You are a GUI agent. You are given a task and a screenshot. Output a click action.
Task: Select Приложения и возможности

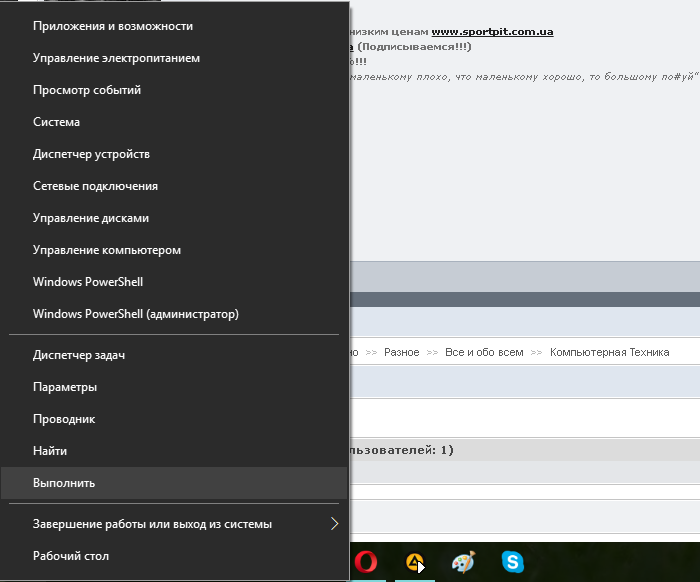click(113, 26)
